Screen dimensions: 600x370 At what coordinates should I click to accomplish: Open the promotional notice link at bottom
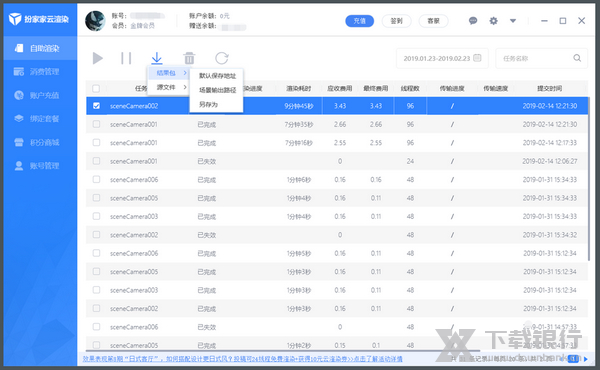pyautogui.click(x=243, y=359)
